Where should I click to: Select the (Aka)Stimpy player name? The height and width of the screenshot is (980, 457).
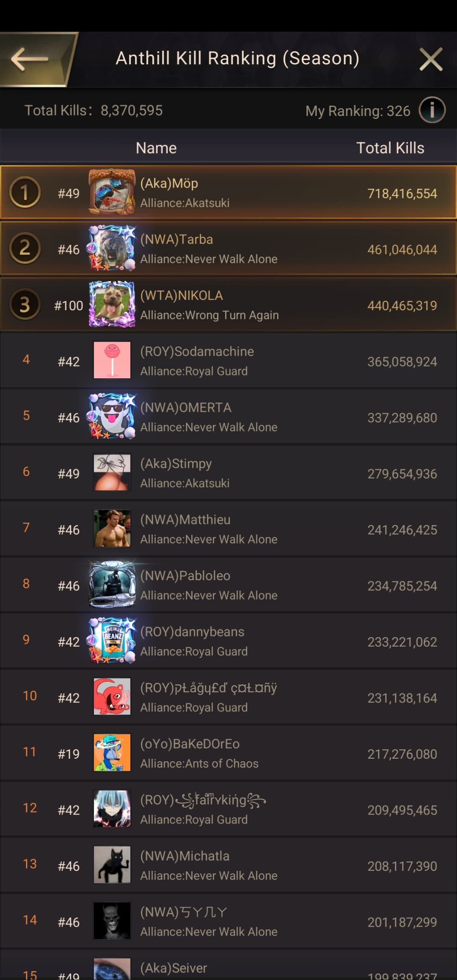tap(176, 464)
